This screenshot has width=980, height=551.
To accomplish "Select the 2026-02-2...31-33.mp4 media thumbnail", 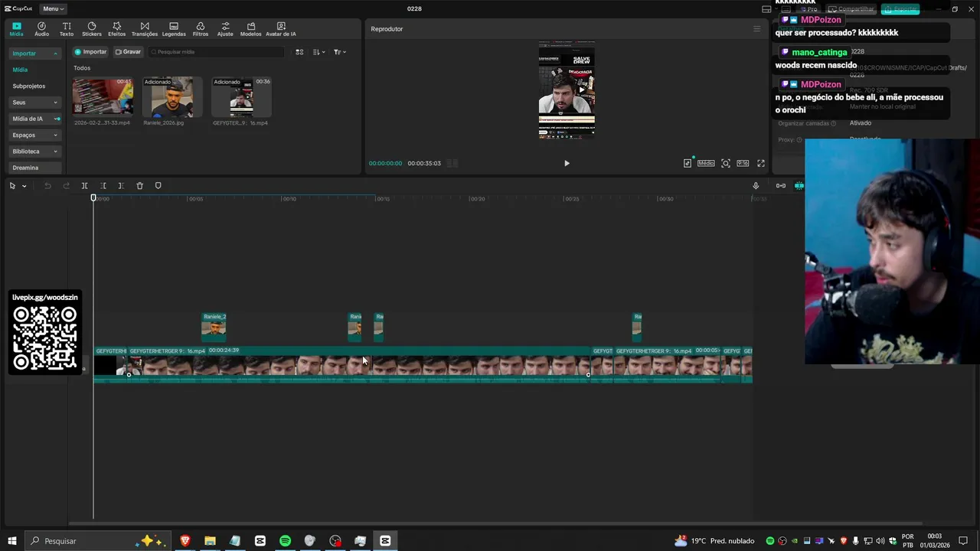I will (103, 97).
